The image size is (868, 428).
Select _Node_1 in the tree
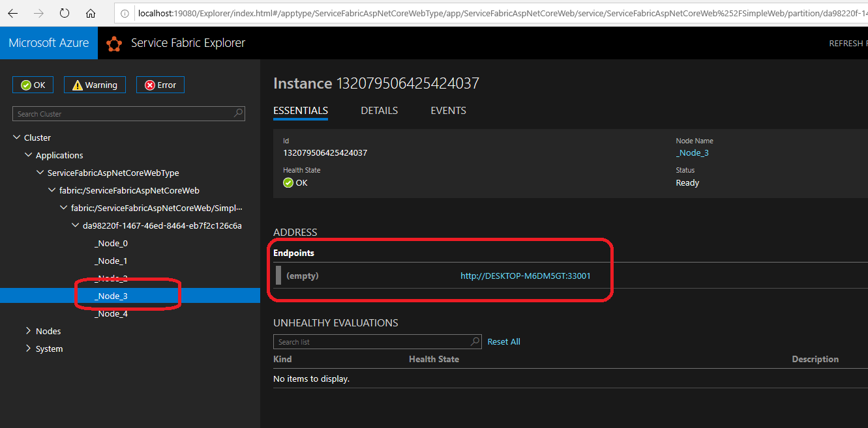click(111, 261)
